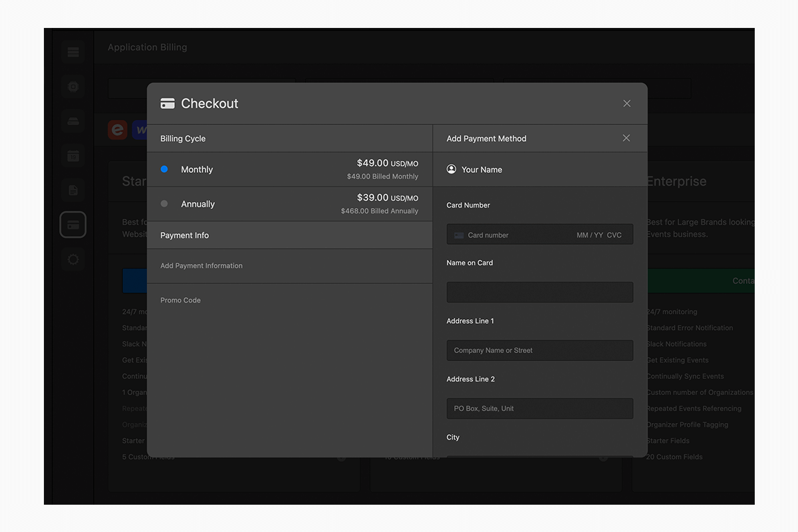Click the Billing Cycle header
The image size is (798, 532).
pyautogui.click(x=183, y=138)
